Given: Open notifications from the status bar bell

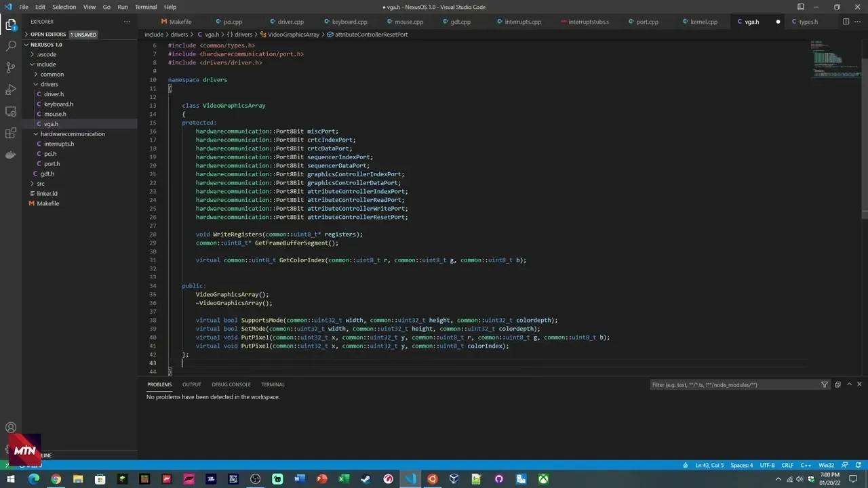Looking at the screenshot, I should (x=860, y=465).
